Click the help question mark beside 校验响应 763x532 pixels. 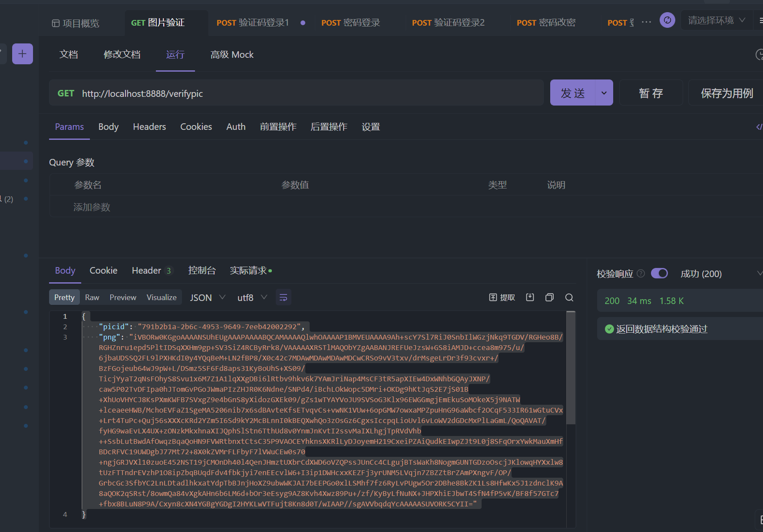(641, 274)
